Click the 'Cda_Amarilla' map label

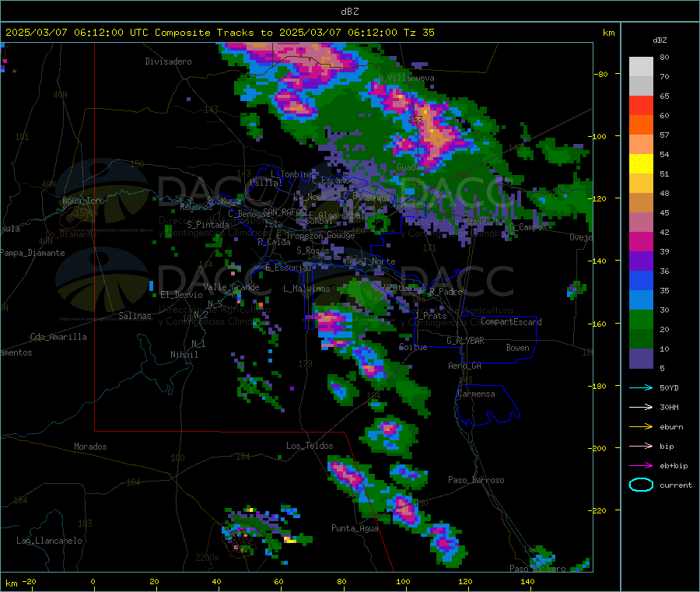coord(58,337)
